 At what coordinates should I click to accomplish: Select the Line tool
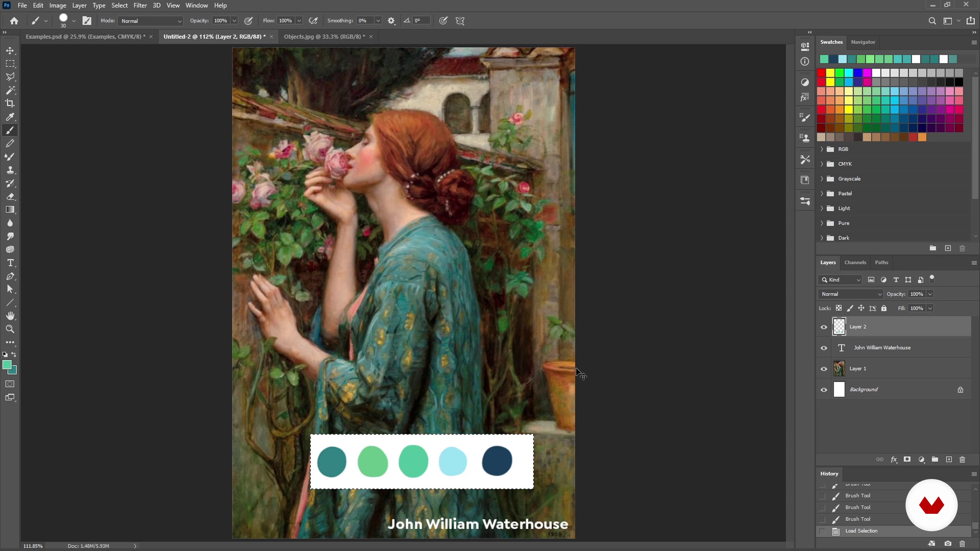(10, 303)
